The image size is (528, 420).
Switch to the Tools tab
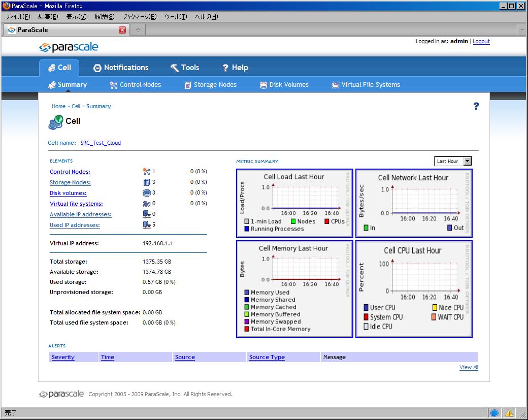click(185, 68)
